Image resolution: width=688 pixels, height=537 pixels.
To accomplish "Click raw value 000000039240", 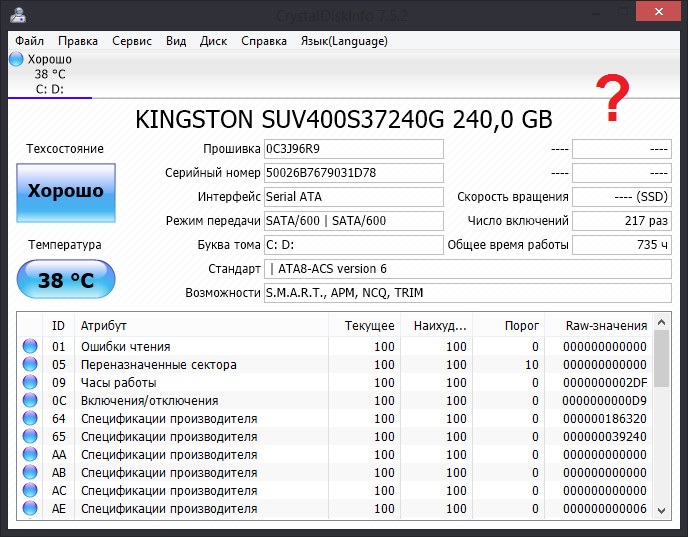I will click(x=605, y=437).
